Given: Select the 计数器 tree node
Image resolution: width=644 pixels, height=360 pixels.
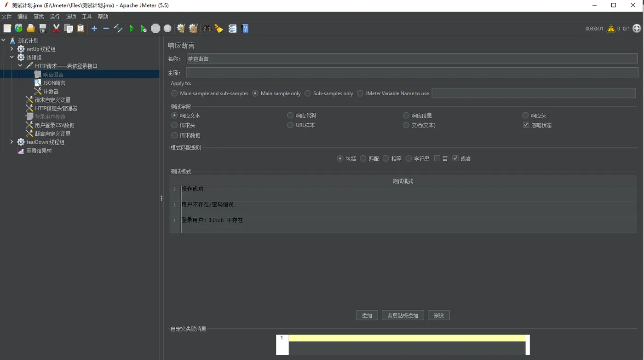Looking at the screenshot, I should (x=51, y=92).
